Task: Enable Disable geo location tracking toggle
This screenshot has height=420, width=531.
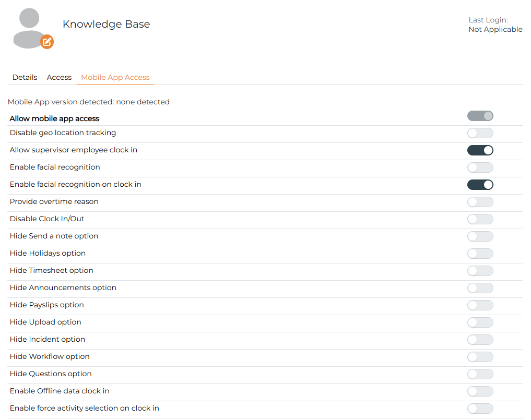Action: [x=480, y=133]
